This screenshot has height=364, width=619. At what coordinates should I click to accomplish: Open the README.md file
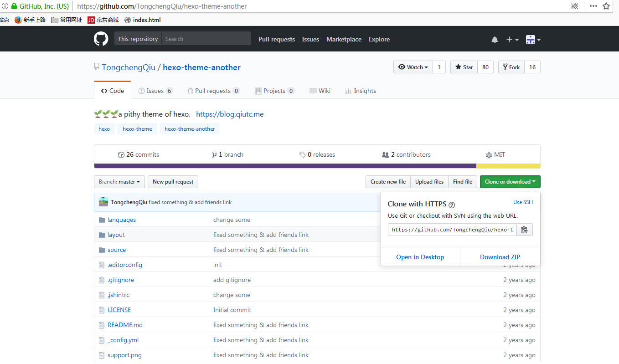(x=125, y=325)
